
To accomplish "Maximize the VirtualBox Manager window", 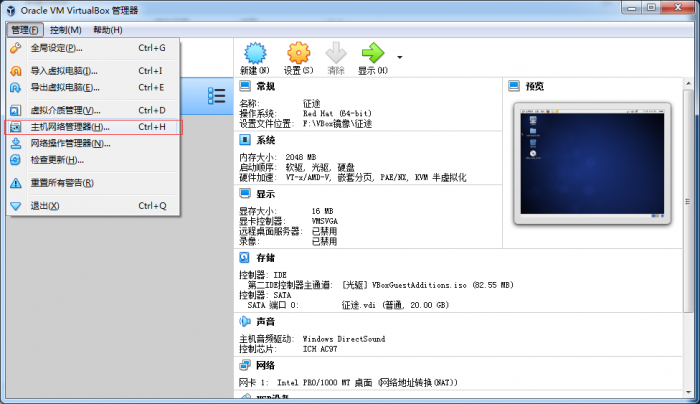I will click(x=651, y=8).
